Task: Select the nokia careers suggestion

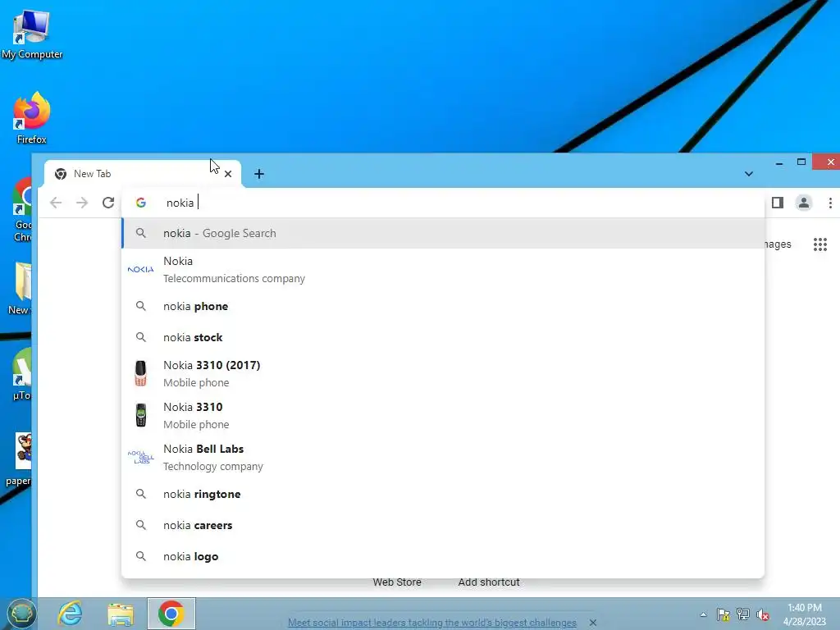Action: coord(444,525)
